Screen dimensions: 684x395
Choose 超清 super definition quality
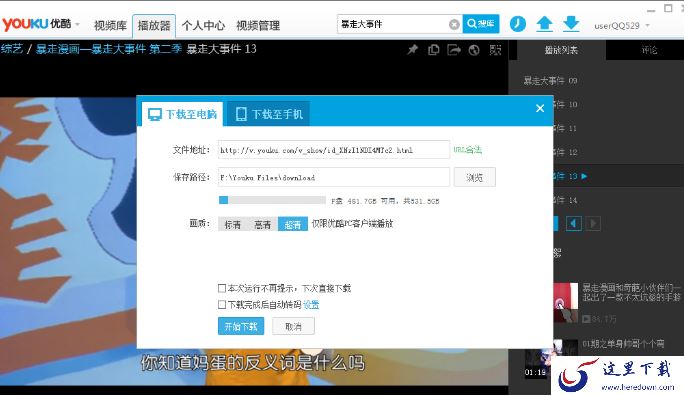[x=293, y=224]
